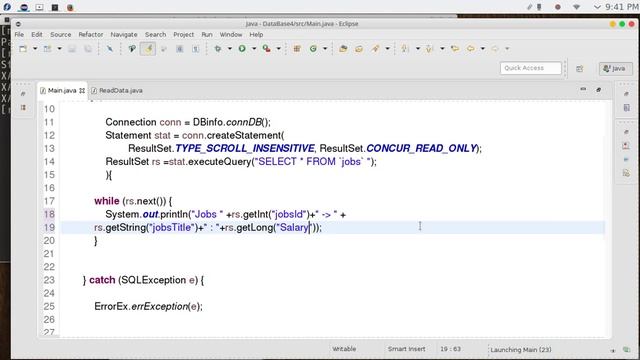The width and height of the screenshot is (640, 360).
Task: Run the program with green Run icon
Action: click(242, 49)
